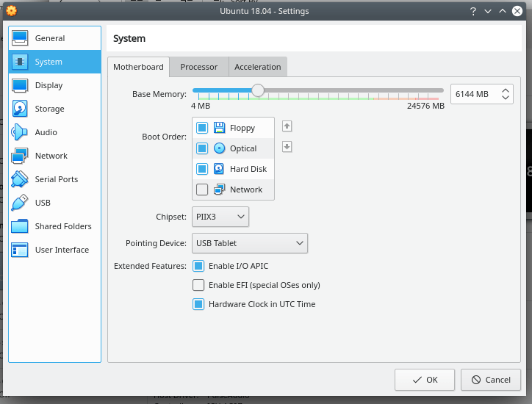Toggle the Enable EFI checkbox

[x=198, y=285]
